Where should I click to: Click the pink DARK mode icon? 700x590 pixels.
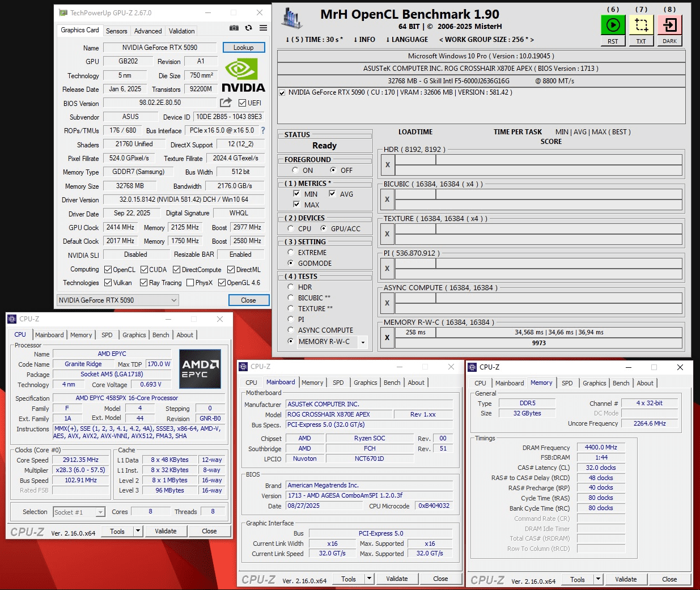pos(669,25)
